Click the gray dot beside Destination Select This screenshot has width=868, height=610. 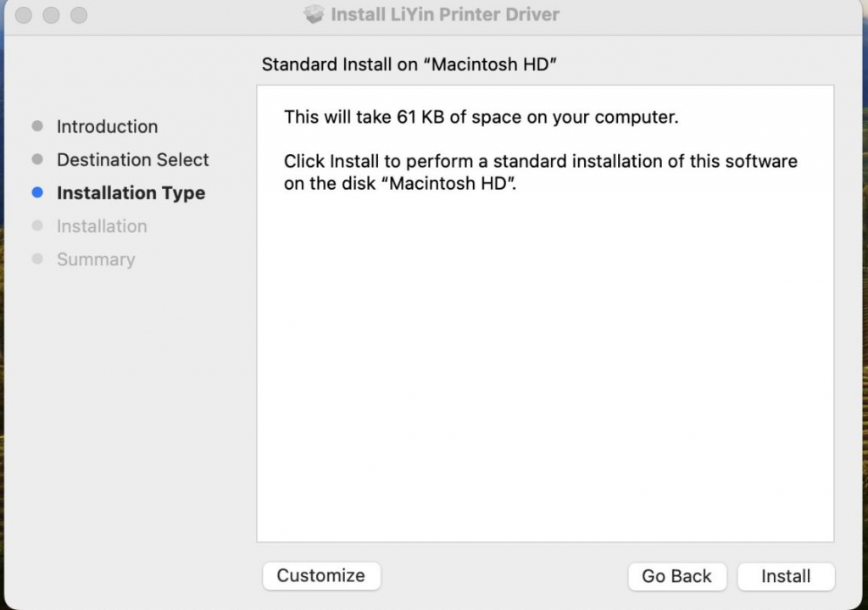pyautogui.click(x=38, y=160)
